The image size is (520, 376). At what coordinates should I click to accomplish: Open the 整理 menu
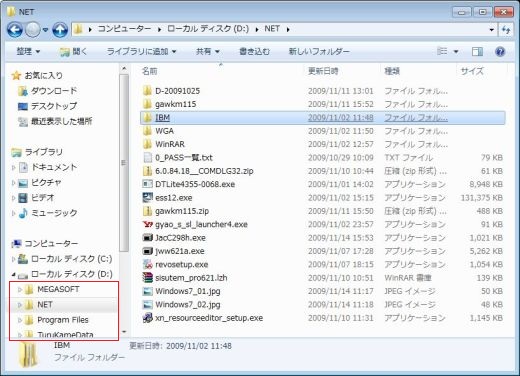28,51
